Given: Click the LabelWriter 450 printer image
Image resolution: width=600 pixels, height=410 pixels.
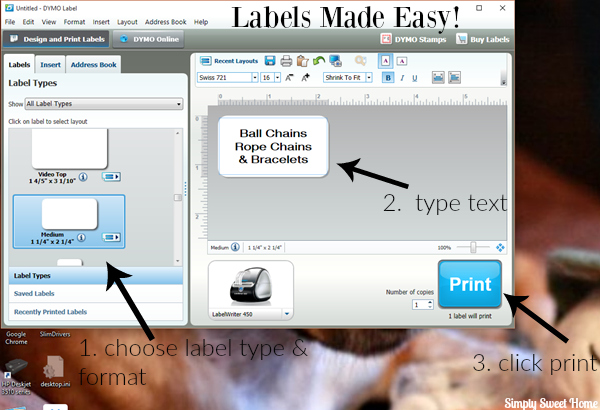Looking at the screenshot, I should click(x=251, y=286).
